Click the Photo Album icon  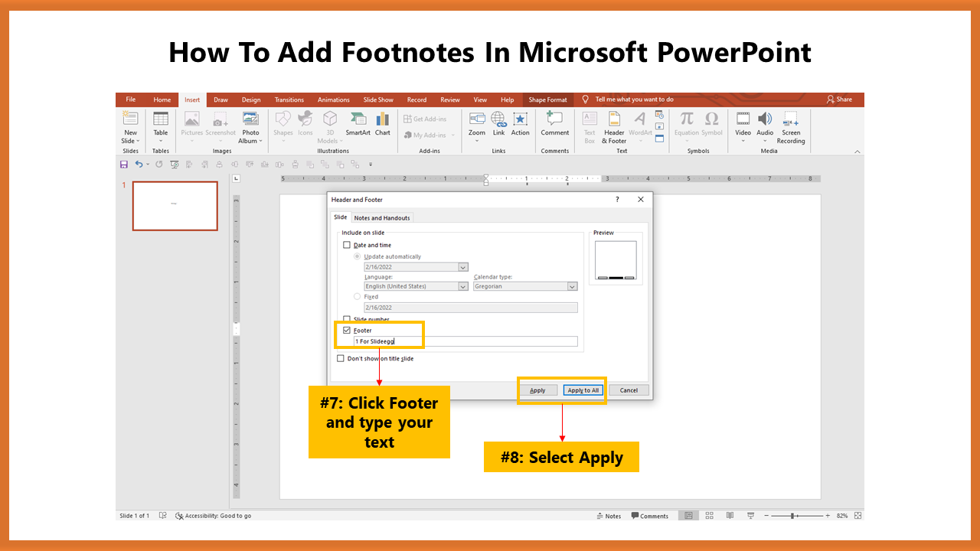(x=250, y=119)
